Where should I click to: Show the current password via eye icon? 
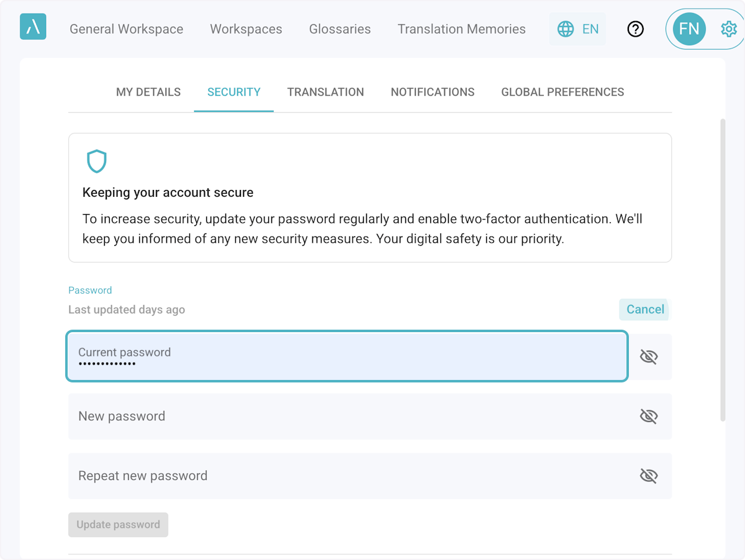coord(648,357)
